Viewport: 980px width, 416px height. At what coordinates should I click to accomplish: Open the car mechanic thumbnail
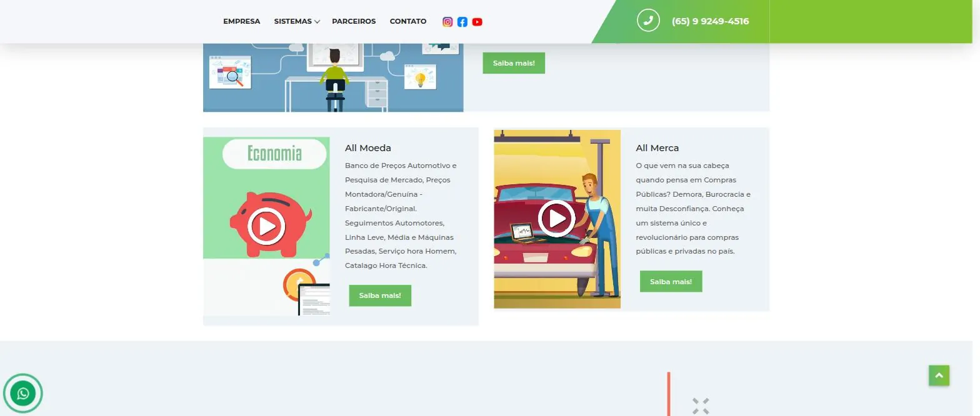(x=557, y=219)
